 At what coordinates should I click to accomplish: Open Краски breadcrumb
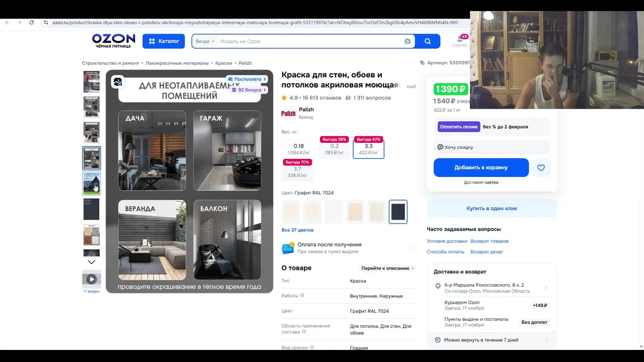(x=223, y=63)
